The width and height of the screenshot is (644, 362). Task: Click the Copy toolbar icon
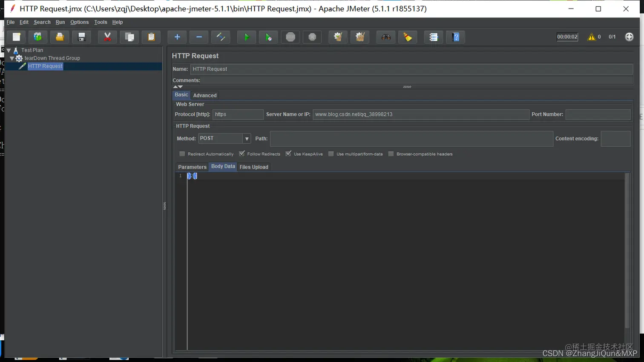point(129,37)
